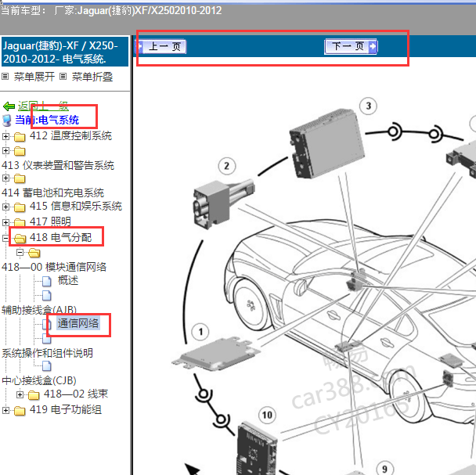
Task: Open the 412 温度控制系统 folder icon
Action: [20, 137]
